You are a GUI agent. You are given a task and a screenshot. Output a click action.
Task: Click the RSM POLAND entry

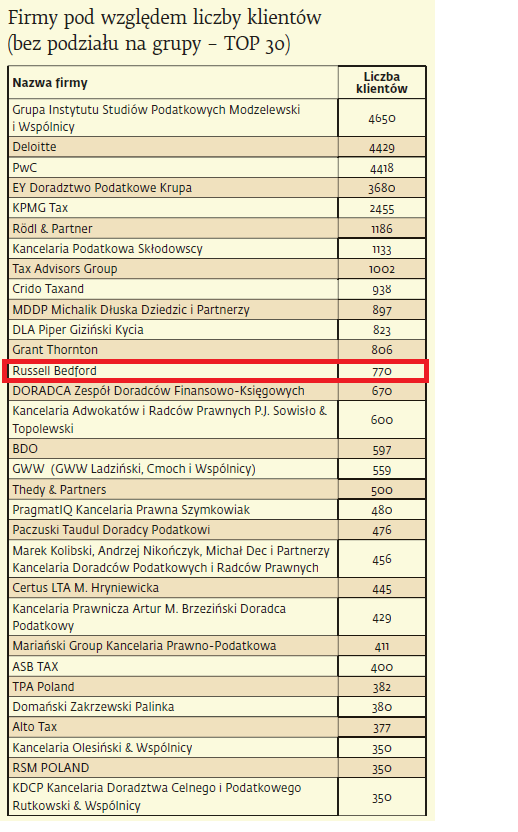point(51,768)
